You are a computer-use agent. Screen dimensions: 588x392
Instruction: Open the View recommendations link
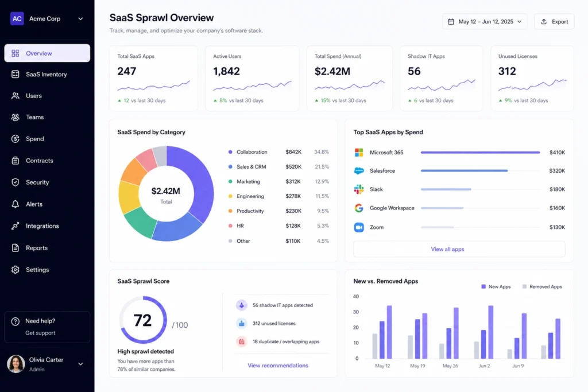coord(278,366)
